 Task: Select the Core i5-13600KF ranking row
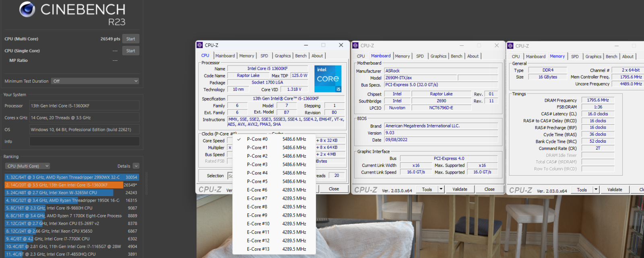point(71,185)
